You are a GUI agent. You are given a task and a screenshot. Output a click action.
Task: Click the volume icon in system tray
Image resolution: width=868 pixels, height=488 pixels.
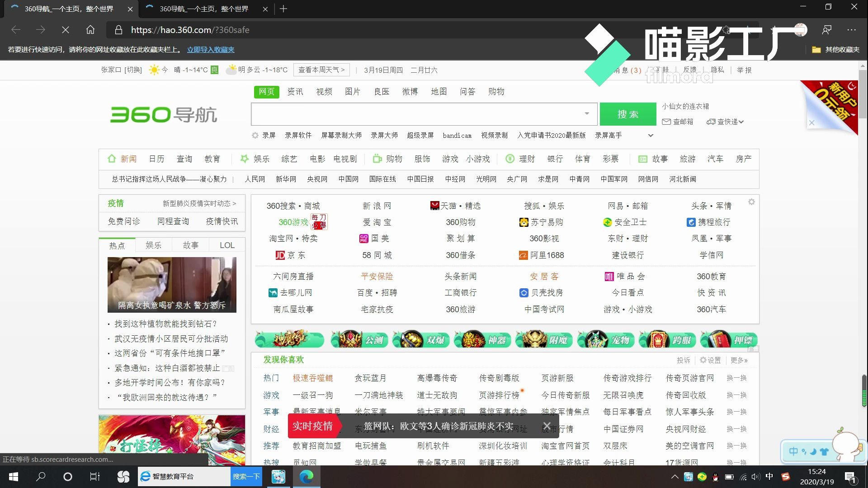pyautogui.click(x=755, y=477)
